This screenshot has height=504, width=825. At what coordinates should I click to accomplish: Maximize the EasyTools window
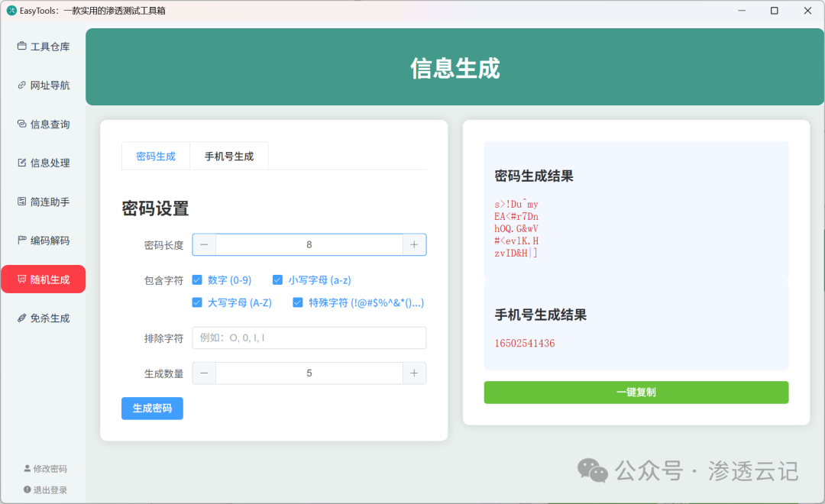(x=775, y=11)
